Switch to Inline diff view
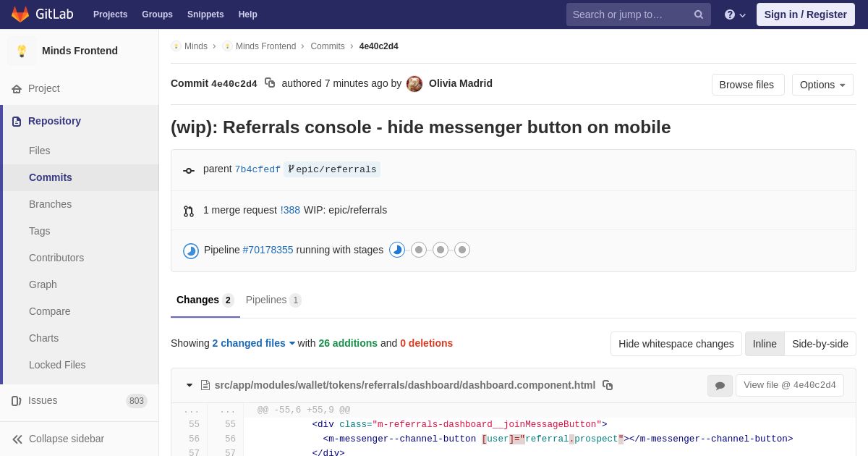The image size is (868, 456). point(765,344)
